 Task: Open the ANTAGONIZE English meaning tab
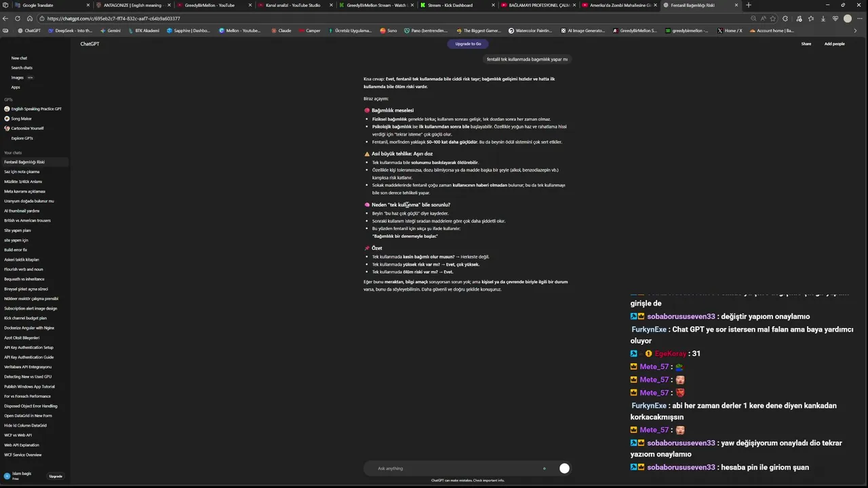132,5
